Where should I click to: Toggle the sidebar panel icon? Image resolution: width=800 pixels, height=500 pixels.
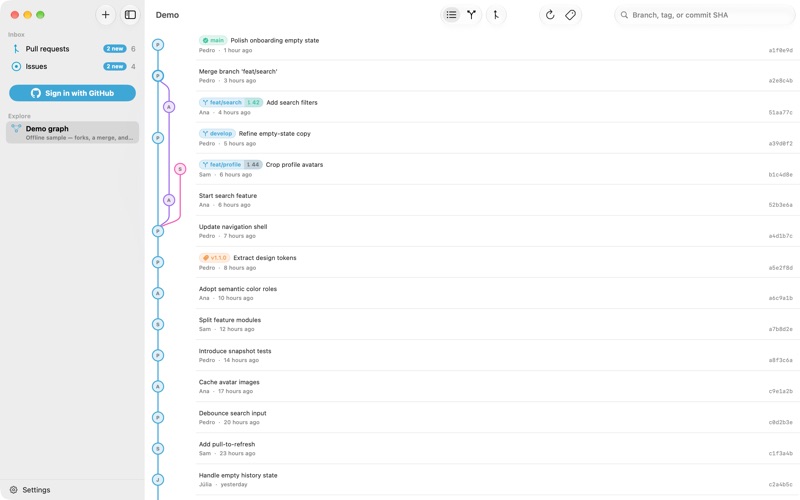pos(131,15)
